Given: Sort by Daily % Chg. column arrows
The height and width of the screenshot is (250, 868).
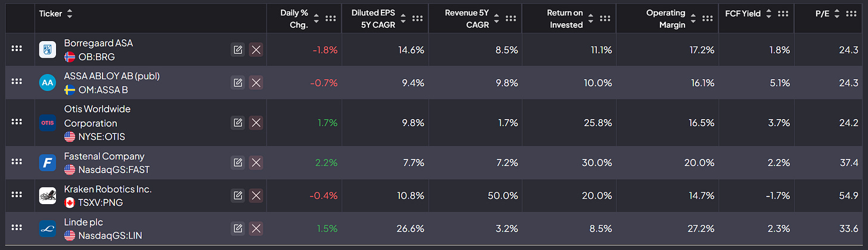Looking at the screenshot, I should coord(317,18).
